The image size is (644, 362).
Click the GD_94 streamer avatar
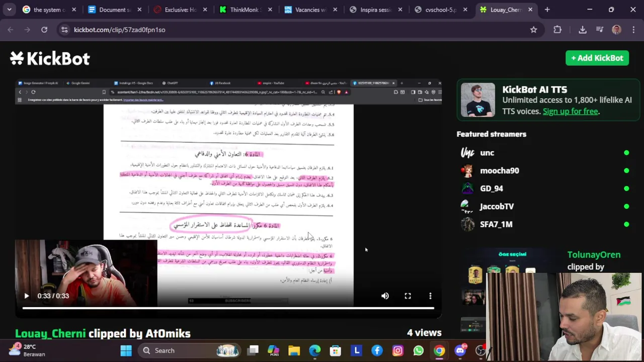point(467,189)
